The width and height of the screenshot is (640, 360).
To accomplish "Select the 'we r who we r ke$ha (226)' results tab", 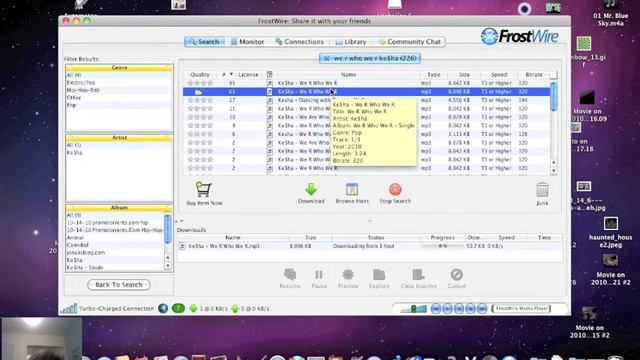I will 370,58.
